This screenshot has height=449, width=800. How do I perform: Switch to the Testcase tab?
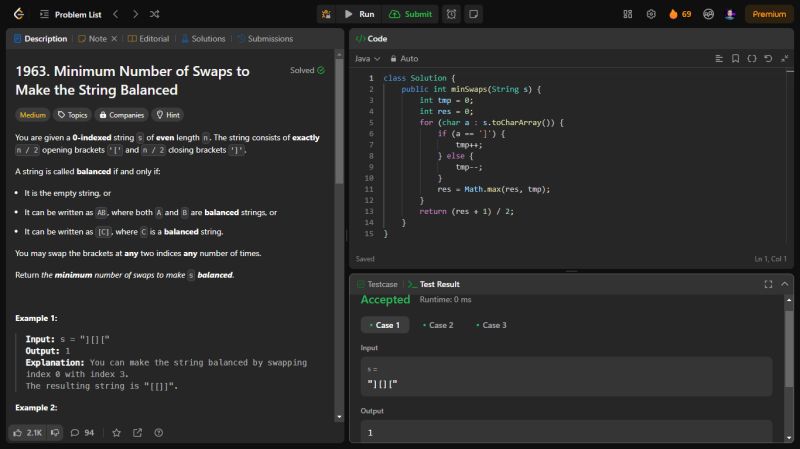[x=378, y=284]
